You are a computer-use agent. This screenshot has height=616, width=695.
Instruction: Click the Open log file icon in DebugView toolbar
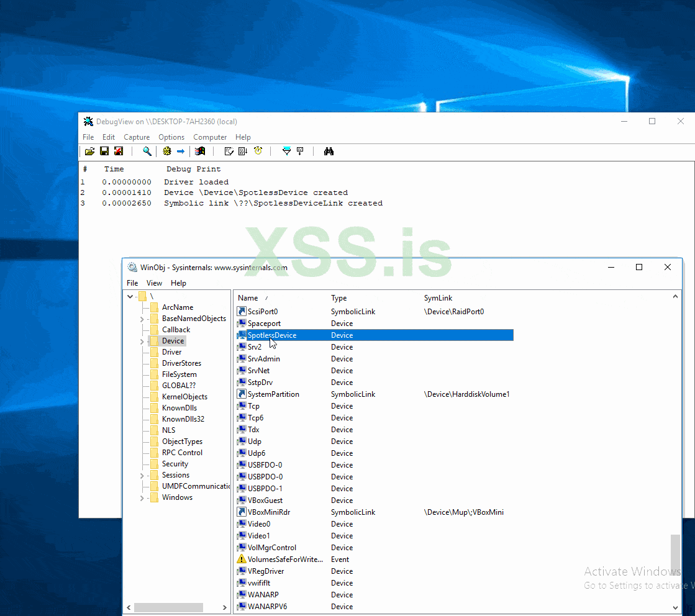89,152
